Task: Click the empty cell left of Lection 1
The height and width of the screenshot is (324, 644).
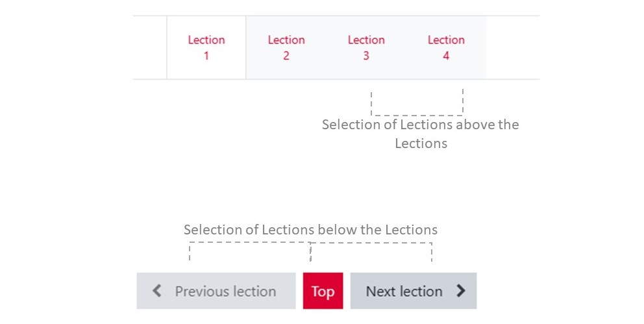Action: point(150,47)
